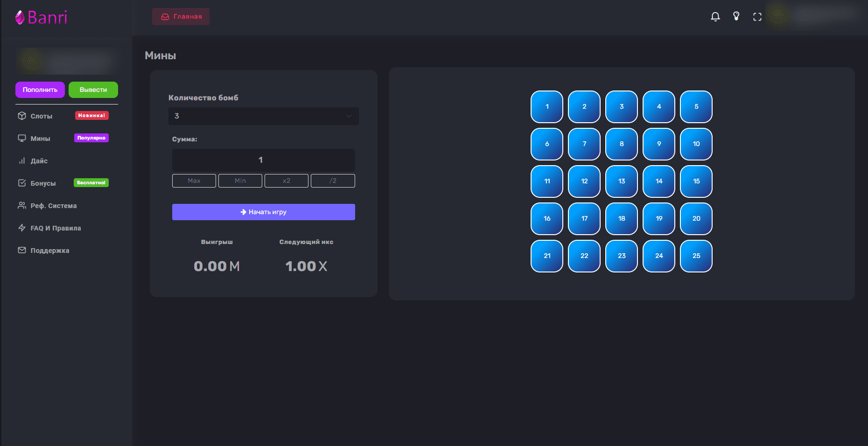Screen dimensions: 868x446
Task: Click the notification bell icon
Action: 715,17
